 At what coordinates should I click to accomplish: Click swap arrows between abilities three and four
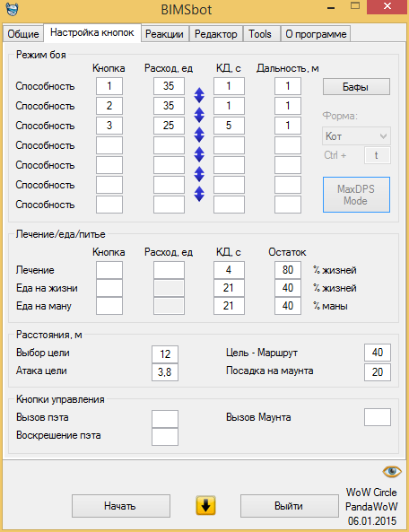coord(199,135)
